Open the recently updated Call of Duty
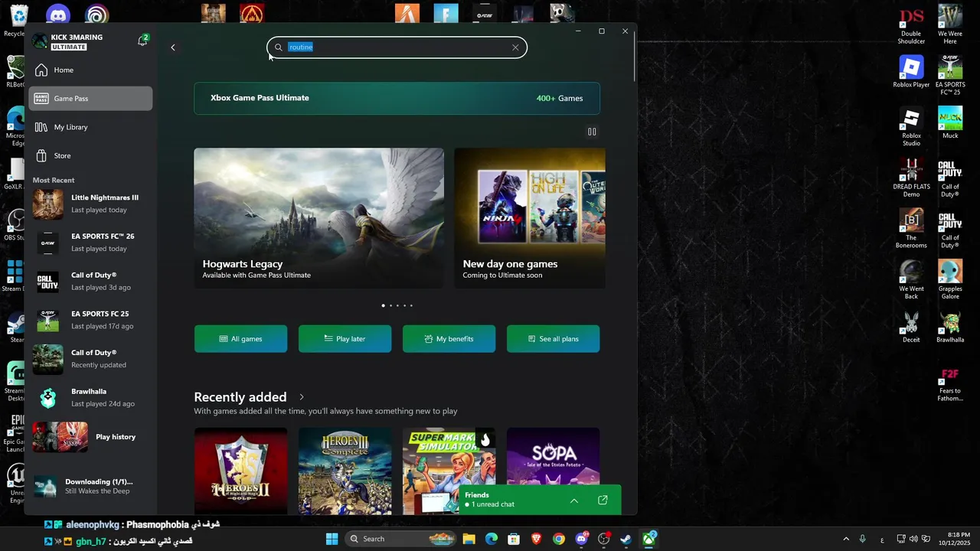980x551 pixels. (x=90, y=358)
